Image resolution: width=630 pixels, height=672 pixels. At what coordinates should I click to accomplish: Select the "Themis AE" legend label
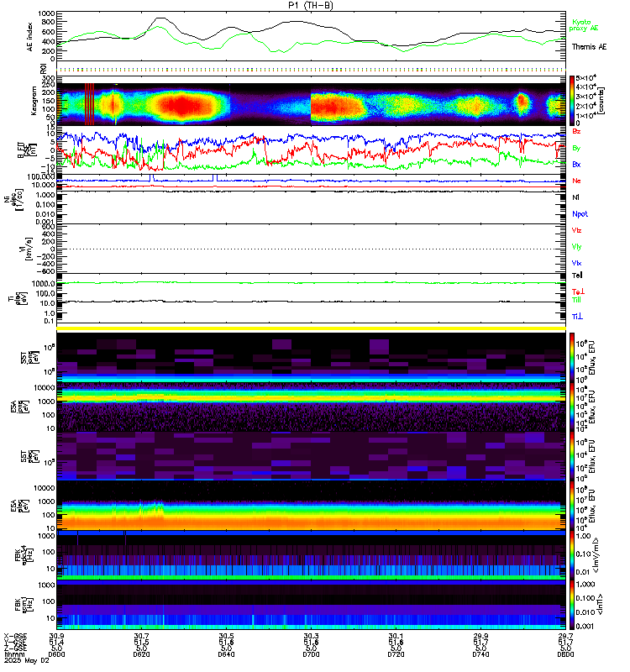pos(589,47)
